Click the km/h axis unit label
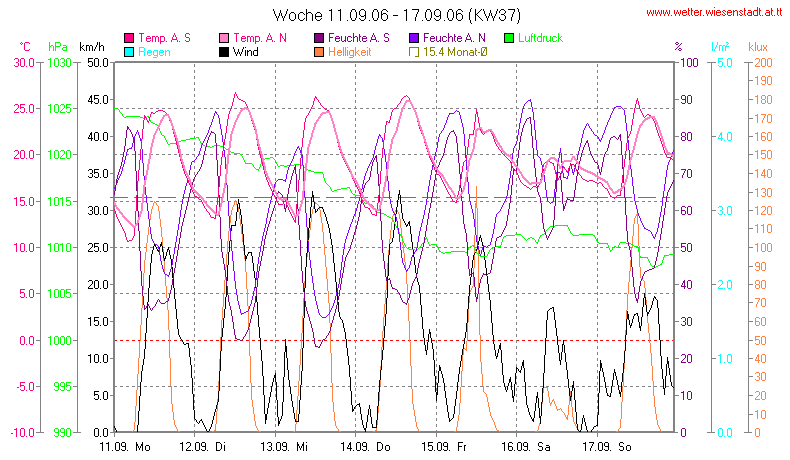The height and width of the screenshot is (460, 790). 92,47
